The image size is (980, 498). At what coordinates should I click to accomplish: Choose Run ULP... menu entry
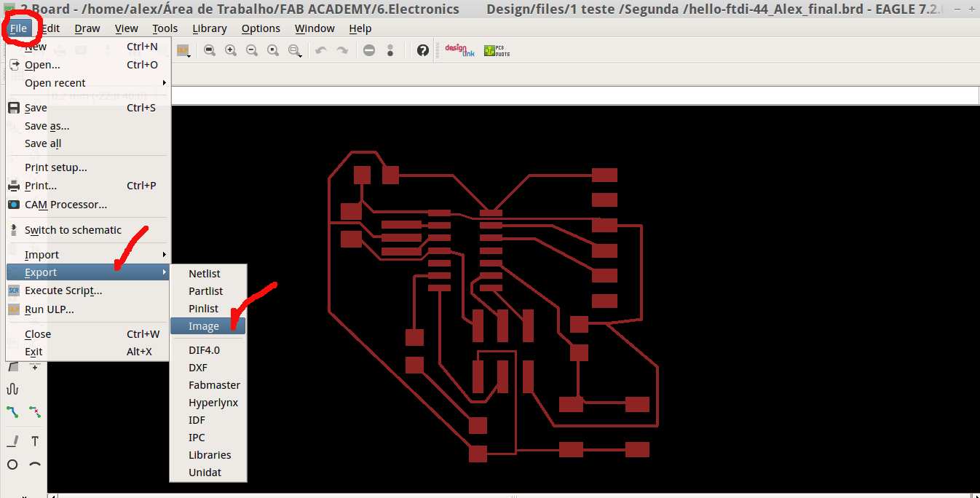pos(87,309)
